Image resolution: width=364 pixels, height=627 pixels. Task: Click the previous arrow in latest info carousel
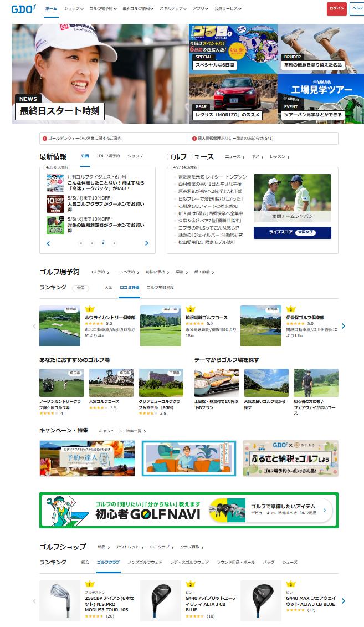pyautogui.click(x=48, y=243)
